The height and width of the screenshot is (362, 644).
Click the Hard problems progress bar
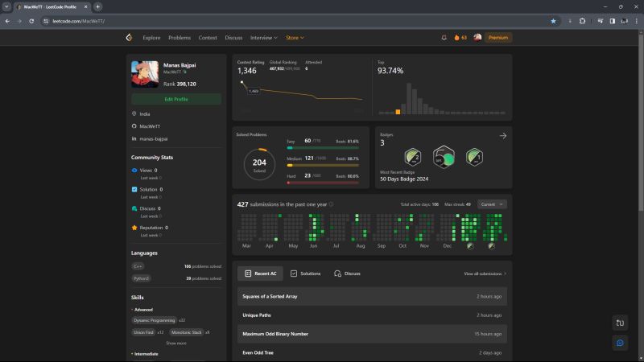click(323, 183)
